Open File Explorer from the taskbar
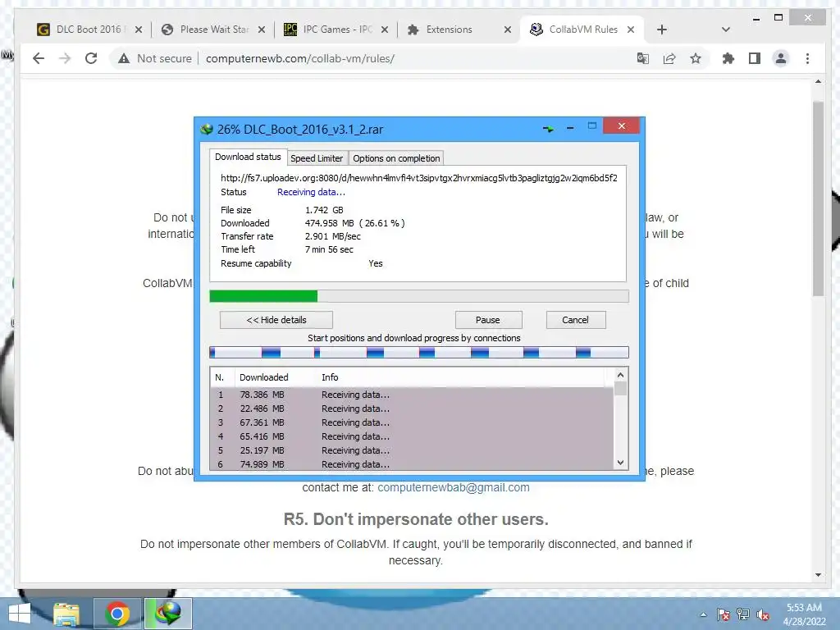840x630 pixels. click(66, 614)
